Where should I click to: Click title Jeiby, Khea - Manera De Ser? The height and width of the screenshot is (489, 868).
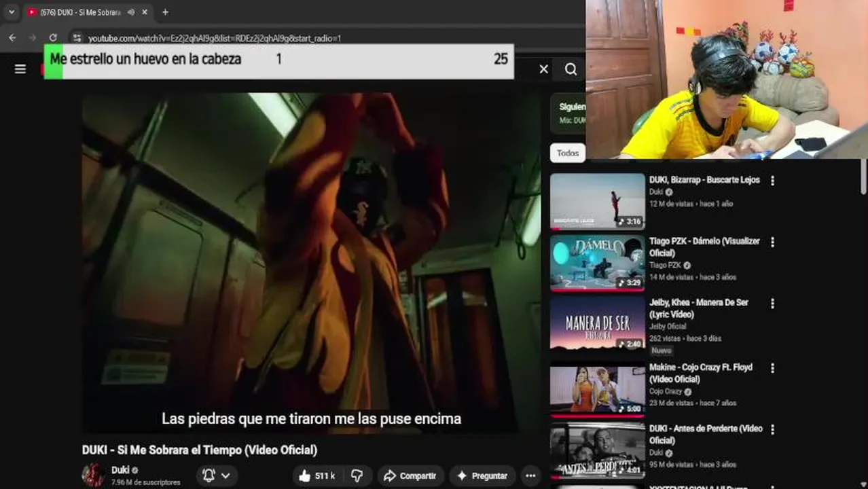[699, 308]
